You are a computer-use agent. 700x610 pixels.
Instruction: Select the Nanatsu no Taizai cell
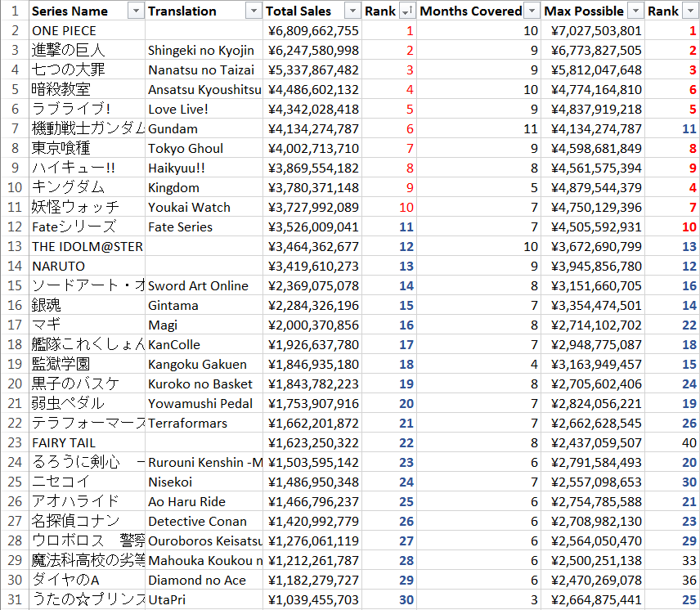(204, 70)
